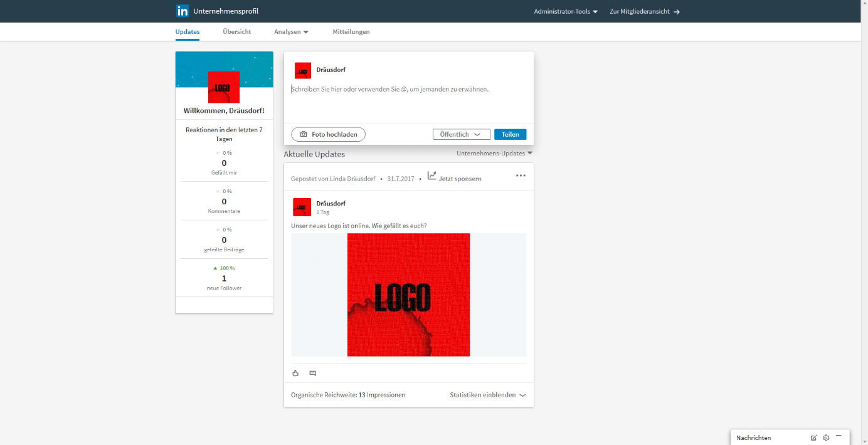Click the LinkedIn logo icon
This screenshot has height=445, width=868.
coord(183,11)
